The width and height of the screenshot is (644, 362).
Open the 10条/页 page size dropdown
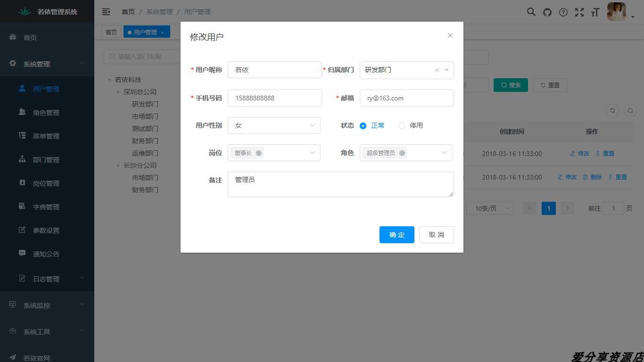490,208
